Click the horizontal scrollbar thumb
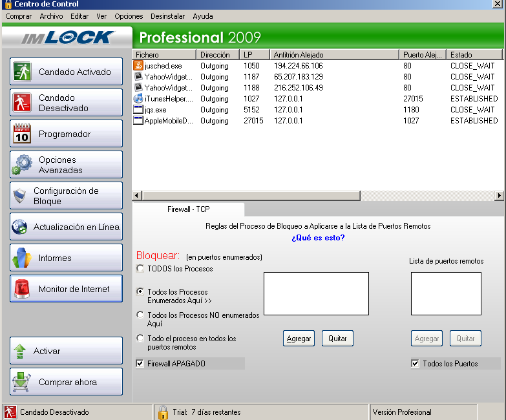 coord(251,196)
